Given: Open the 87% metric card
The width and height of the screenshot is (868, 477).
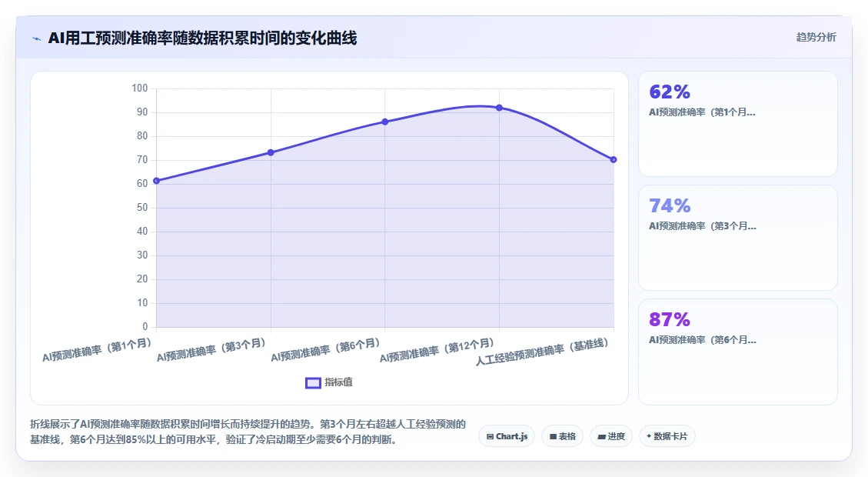Looking at the screenshot, I should pos(738,352).
